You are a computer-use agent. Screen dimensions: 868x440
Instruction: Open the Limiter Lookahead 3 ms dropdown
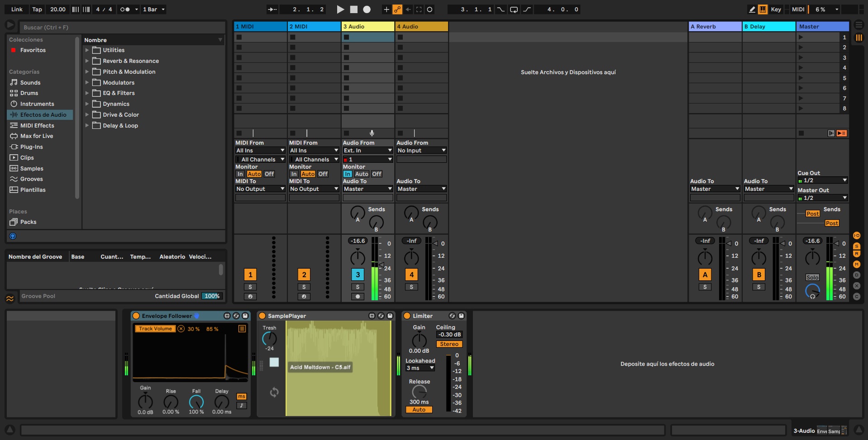click(420, 368)
